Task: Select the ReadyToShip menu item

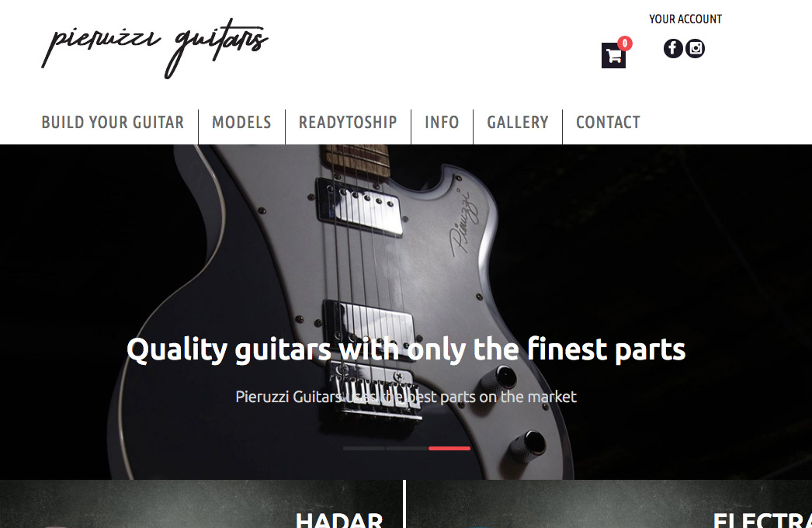Action: [x=348, y=122]
